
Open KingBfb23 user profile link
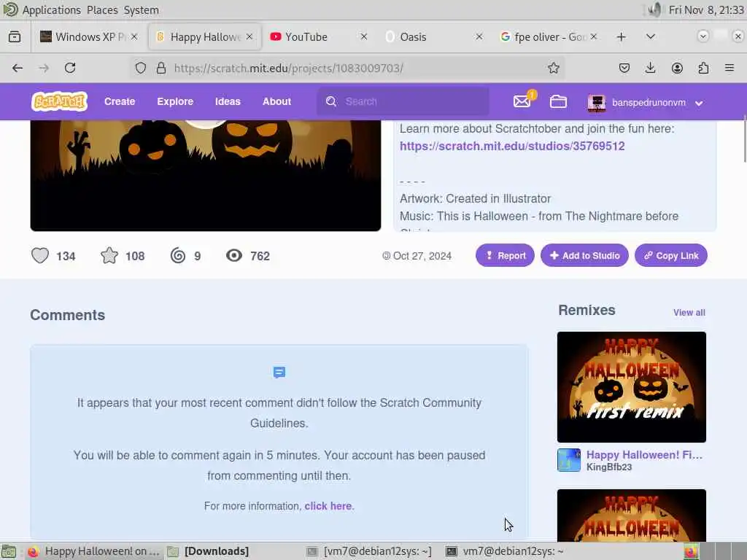coord(609,467)
